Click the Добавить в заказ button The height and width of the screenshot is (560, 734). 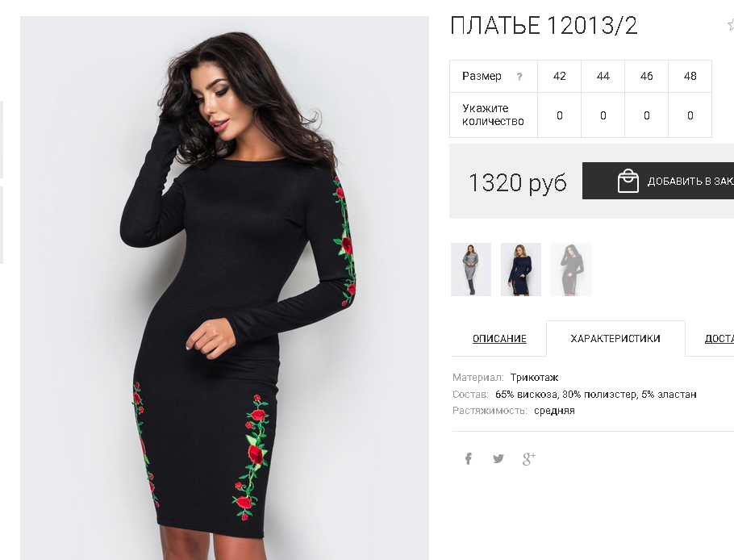click(x=658, y=181)
